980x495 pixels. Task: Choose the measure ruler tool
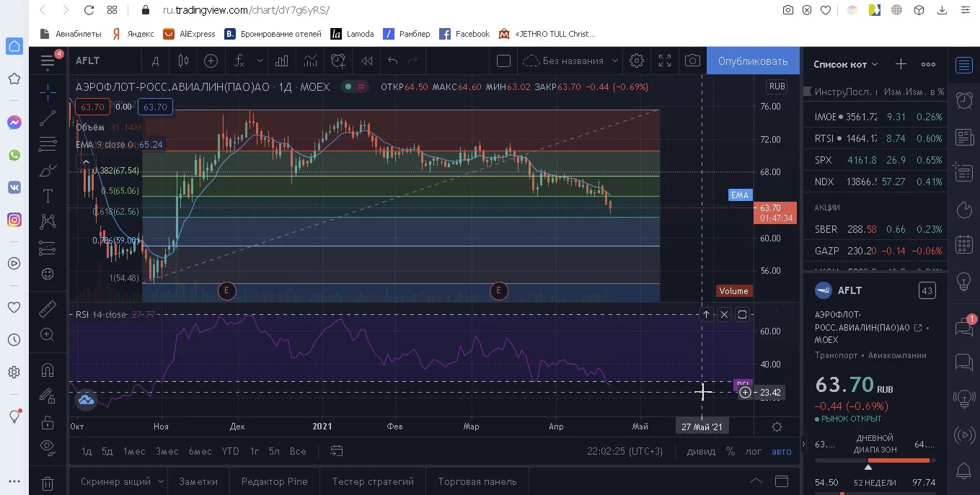tap(48, 309)
